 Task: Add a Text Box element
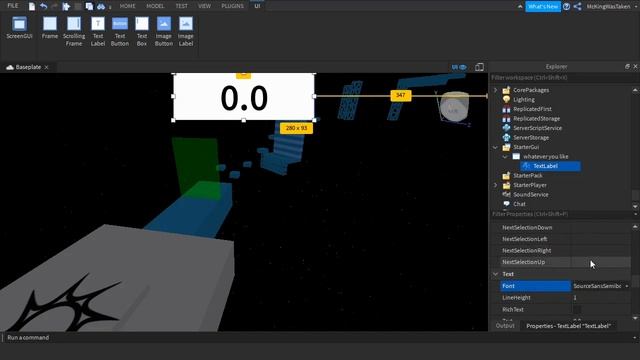142,31
